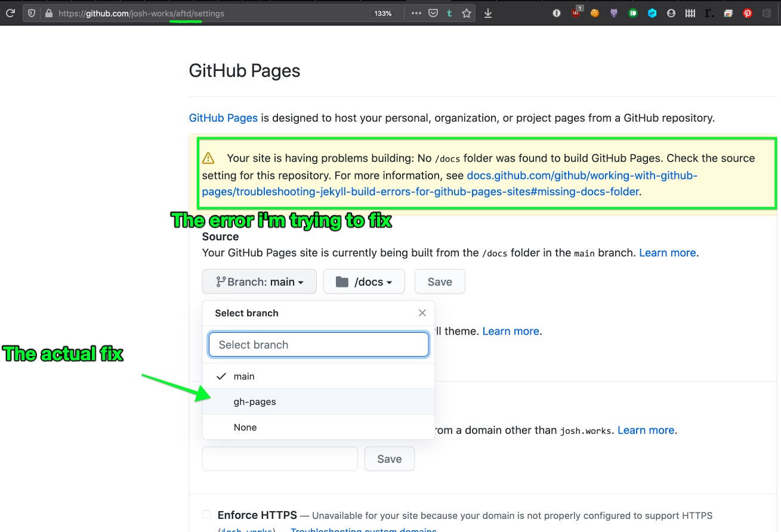Open Learn more link after 'theme'

point(511,331)
